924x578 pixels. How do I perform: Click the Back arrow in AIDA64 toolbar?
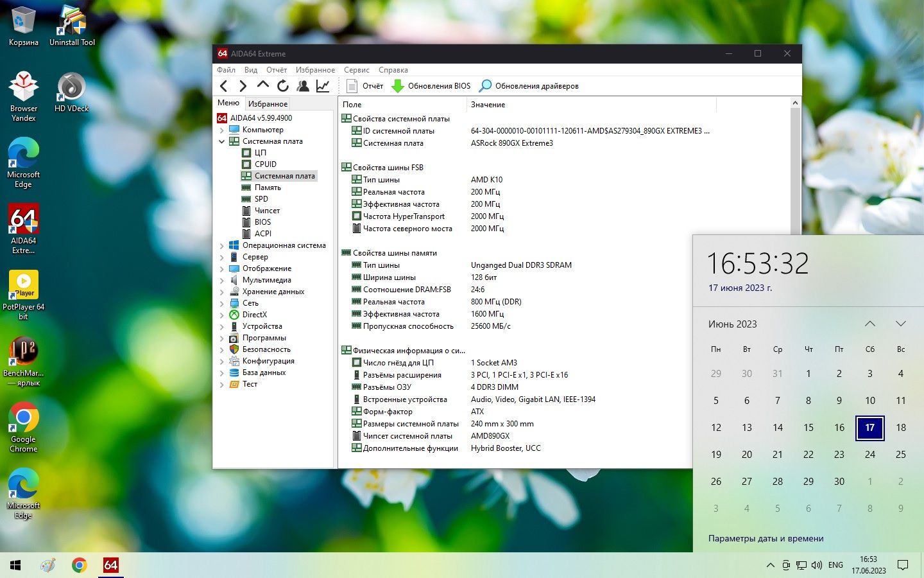pyautogui.click(x=224, y=86)
